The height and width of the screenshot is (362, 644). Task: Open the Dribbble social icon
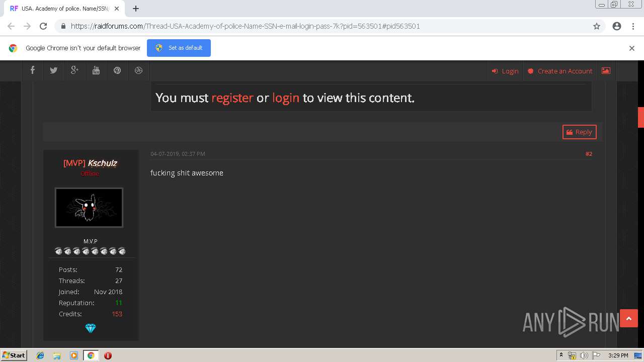coord(138,70)
